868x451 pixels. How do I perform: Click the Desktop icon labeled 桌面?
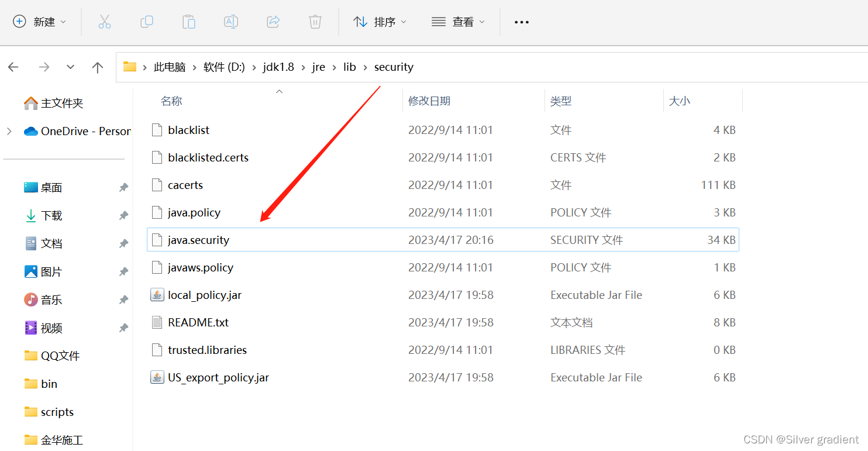point(31,187)
